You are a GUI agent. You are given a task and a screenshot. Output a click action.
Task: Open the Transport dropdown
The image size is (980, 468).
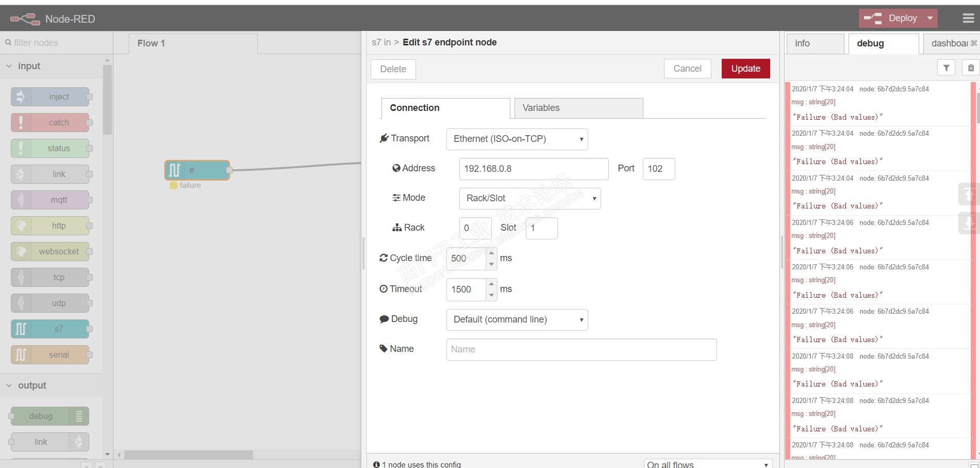517,139
